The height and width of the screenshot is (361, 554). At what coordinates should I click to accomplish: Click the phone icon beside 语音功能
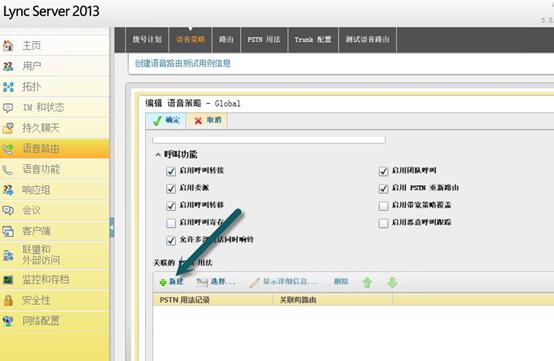tap(8, 170)
